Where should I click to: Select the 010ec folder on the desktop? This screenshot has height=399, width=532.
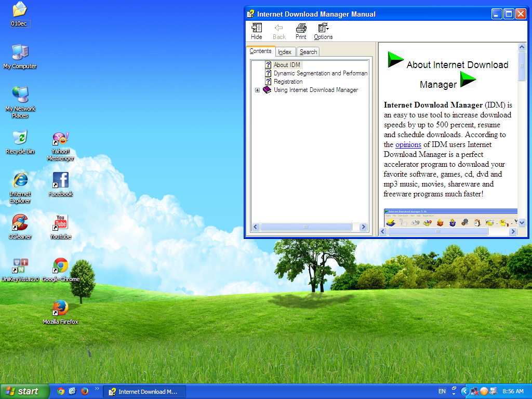pos(20,14)
